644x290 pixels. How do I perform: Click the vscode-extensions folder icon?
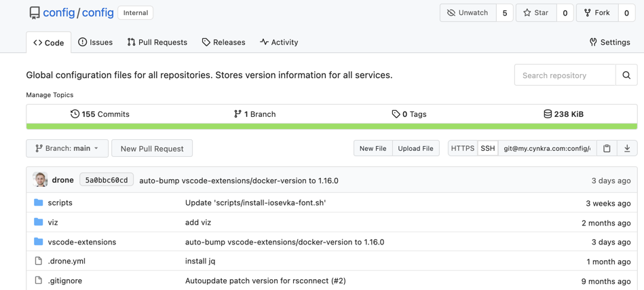click(39, 242)
